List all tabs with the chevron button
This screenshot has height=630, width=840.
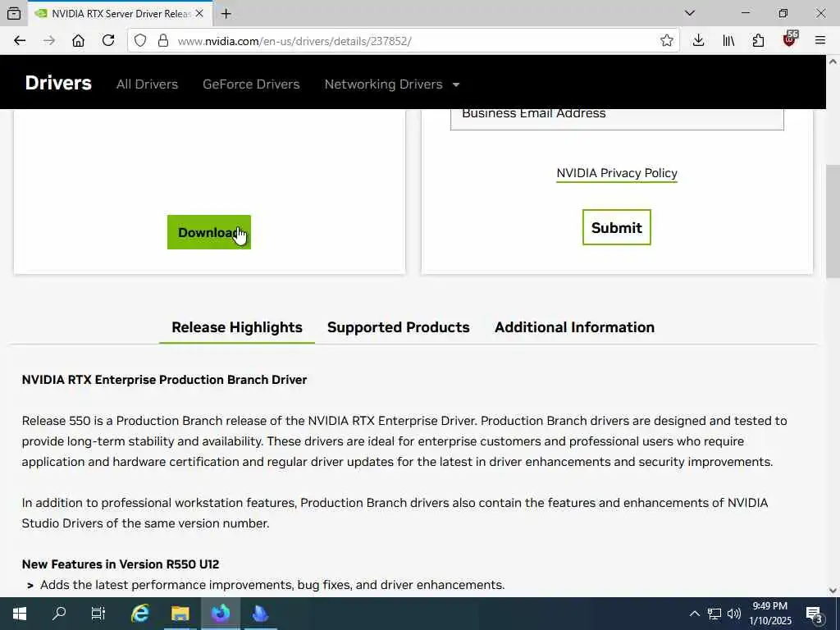point(689,13)
